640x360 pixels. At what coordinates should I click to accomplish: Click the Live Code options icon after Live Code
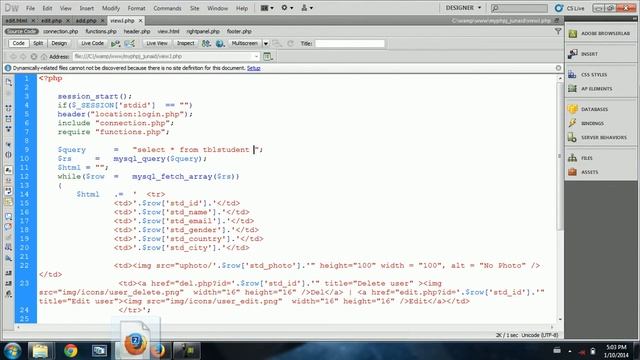pyautogui.click(x=116, y=43)
